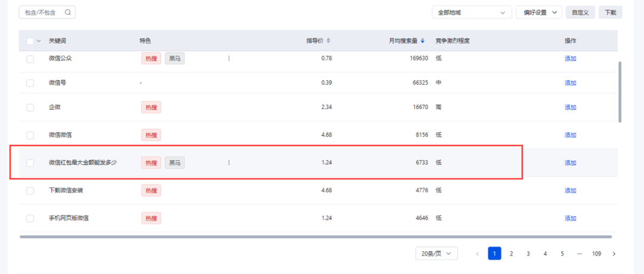Click the 自定义 button

(x=580, y=13)
